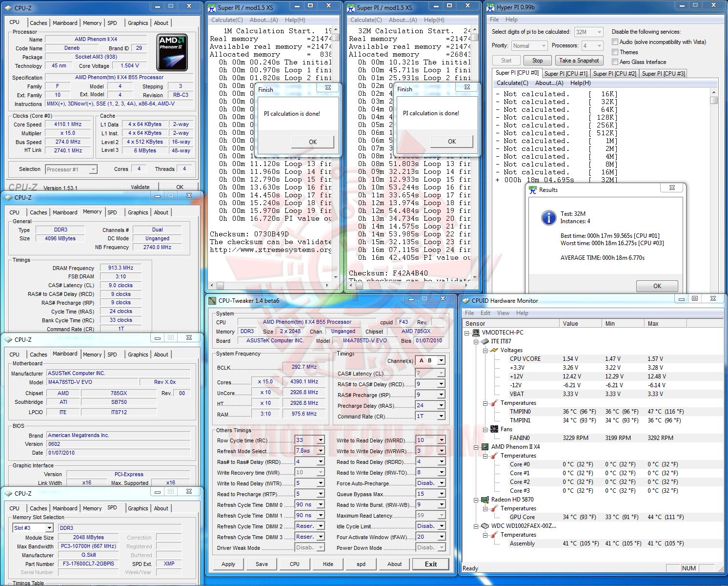Click the Apply button in CPU-Tweaker
This screenshot has height=586, width=728.
tap(228, 564)
